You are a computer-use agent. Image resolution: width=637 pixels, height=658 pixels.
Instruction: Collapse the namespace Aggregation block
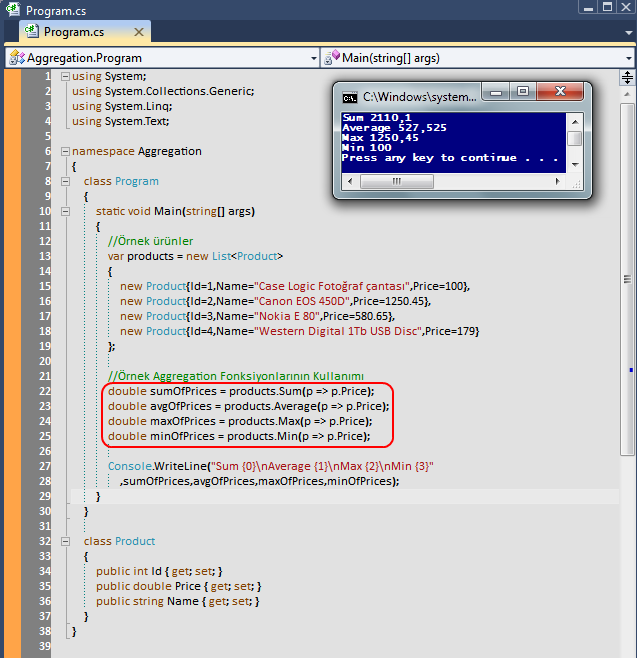click(65, 151)
